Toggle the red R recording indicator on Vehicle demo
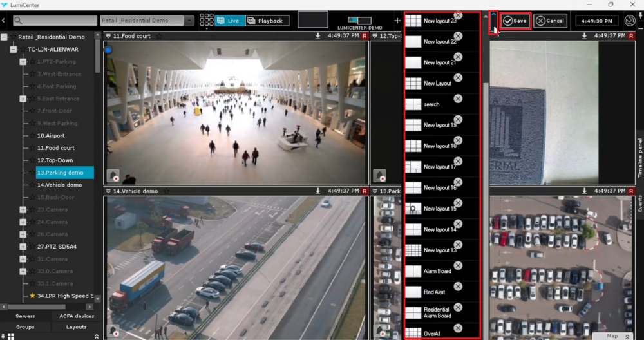644x340 pixels. 365,191
